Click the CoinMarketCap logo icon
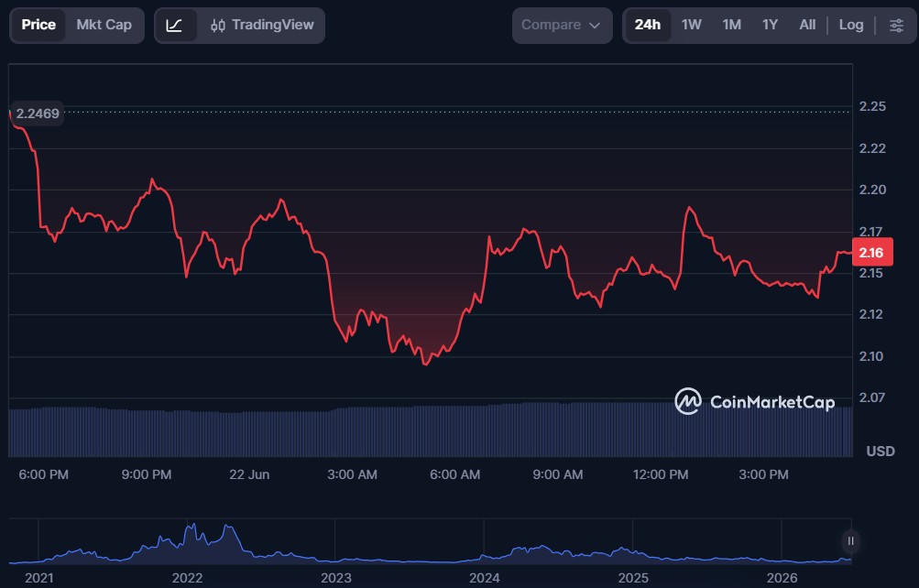Screen dimensions: 919x588 (x=687, y=401)
